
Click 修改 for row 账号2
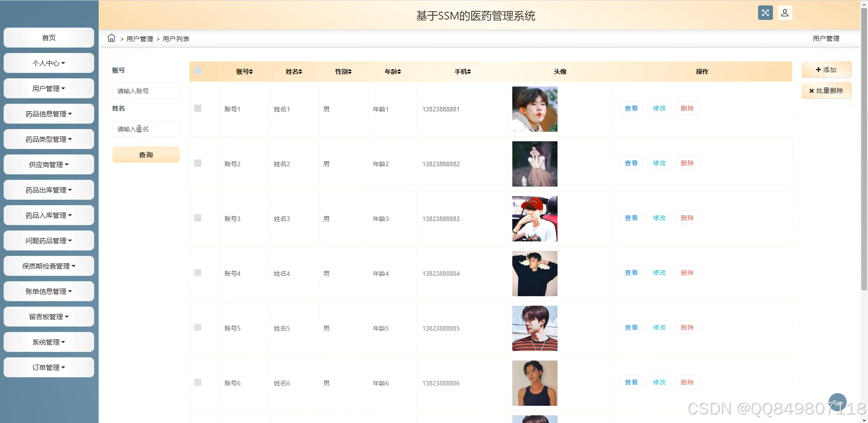click(x=659, y=163)
